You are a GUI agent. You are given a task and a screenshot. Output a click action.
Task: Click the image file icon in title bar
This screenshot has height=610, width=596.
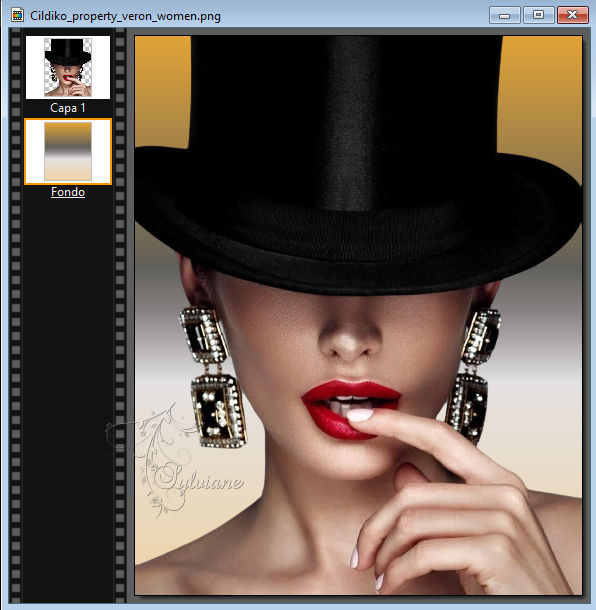coord(17,15)
